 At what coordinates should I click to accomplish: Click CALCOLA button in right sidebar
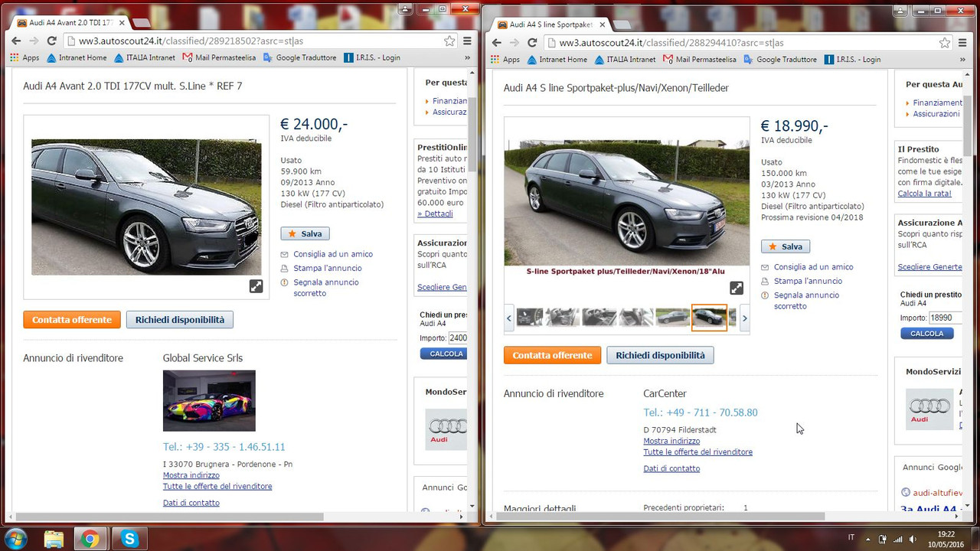click(x=927, y=334)
